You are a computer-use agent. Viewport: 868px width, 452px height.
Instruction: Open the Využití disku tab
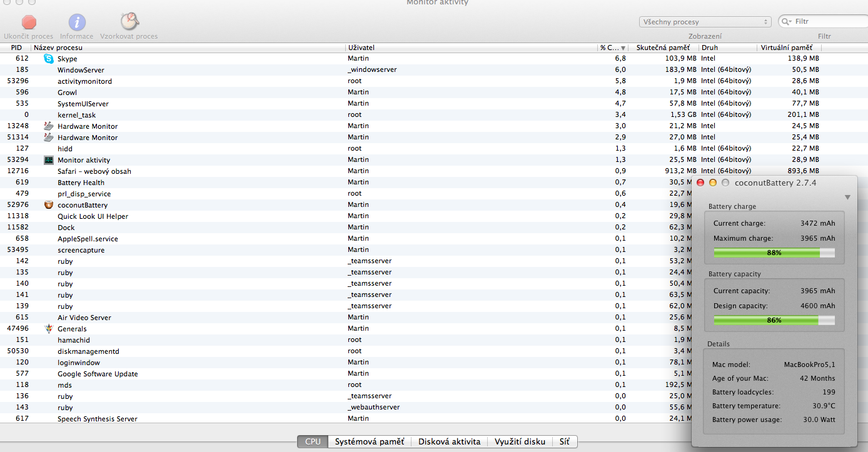pos(520,441)
